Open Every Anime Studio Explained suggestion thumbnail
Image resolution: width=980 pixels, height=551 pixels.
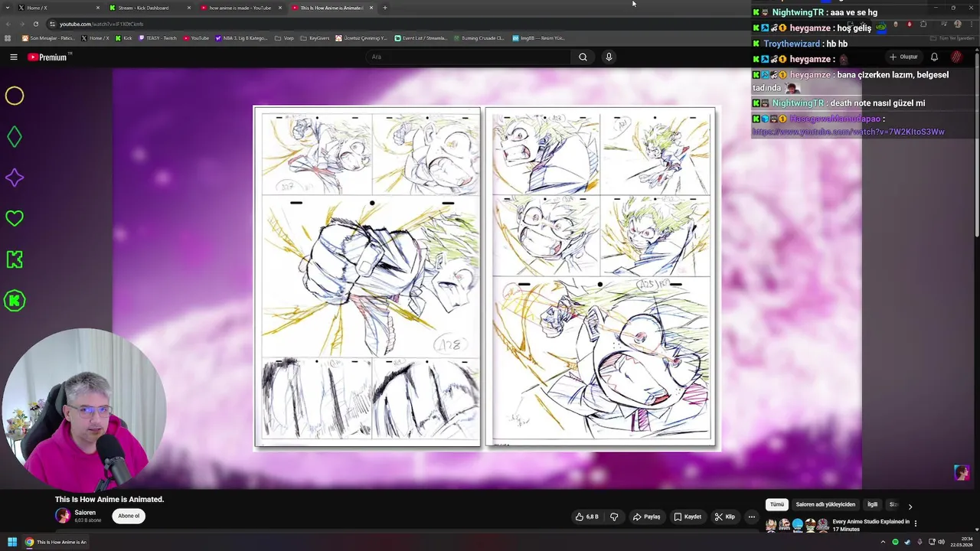(797, 525)
